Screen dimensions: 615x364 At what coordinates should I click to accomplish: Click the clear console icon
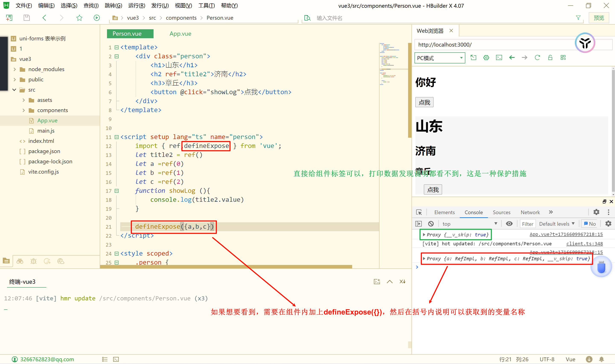click(x=431, y=224)
